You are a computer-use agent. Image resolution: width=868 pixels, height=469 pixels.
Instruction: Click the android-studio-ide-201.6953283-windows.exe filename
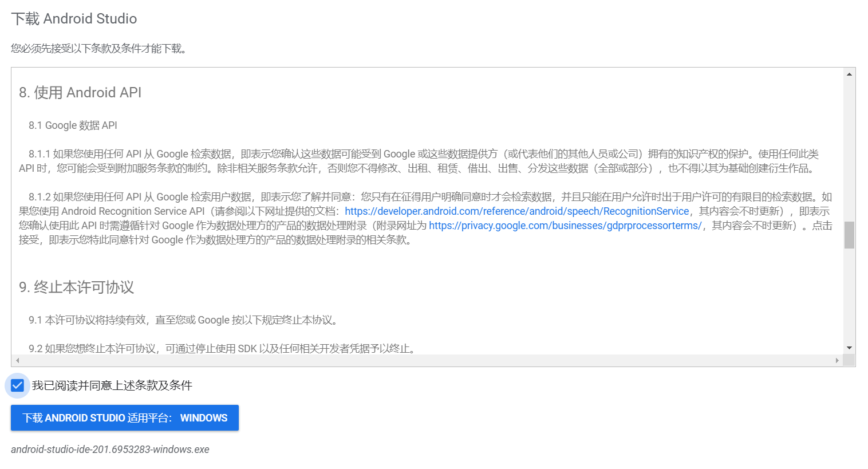point(110,450)
